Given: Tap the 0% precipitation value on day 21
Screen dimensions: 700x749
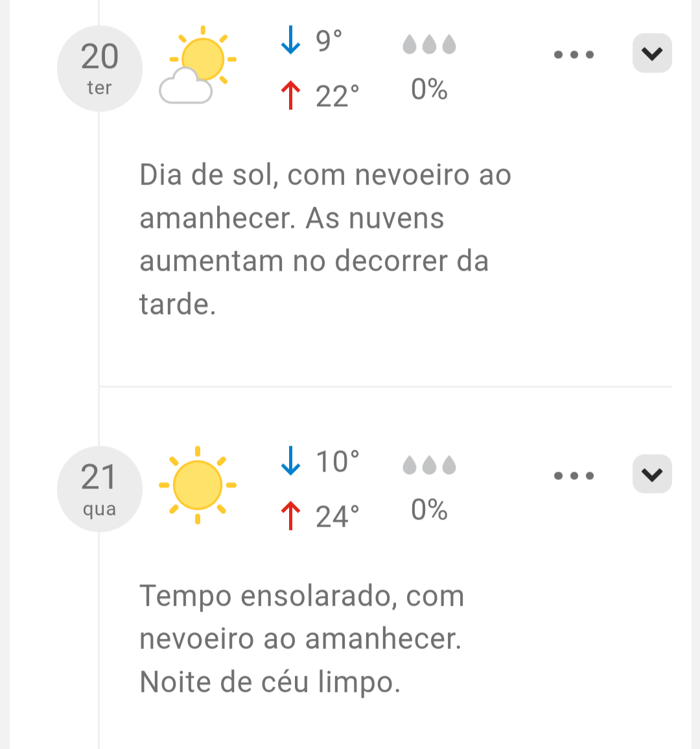Looking at the screenshot, I should pyautogui.click(x=429, y=510).
